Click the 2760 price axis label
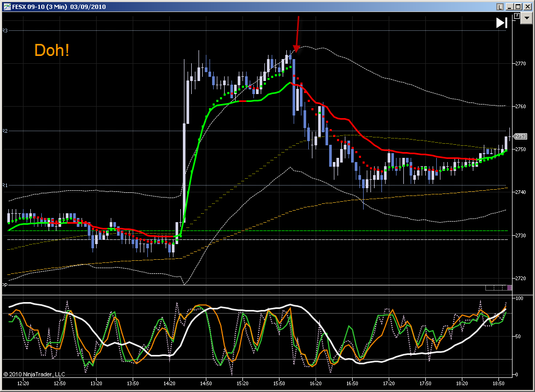 pos(520,107)
